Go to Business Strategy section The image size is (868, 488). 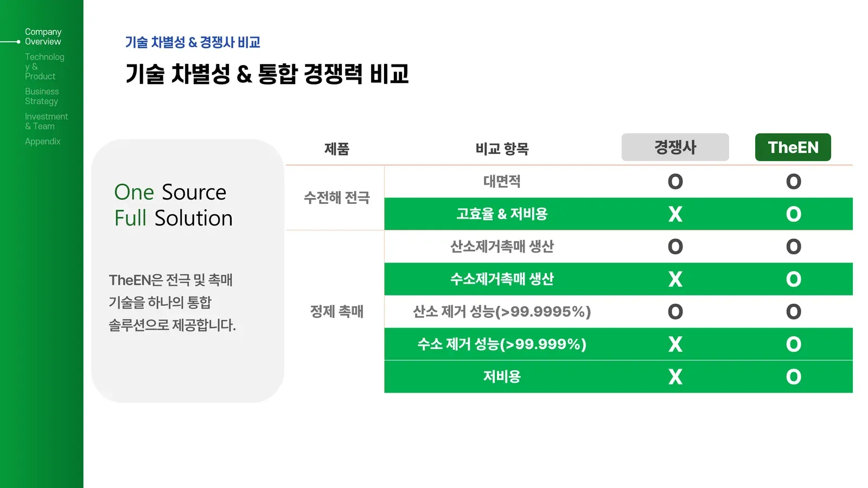[x=42, y=97]
